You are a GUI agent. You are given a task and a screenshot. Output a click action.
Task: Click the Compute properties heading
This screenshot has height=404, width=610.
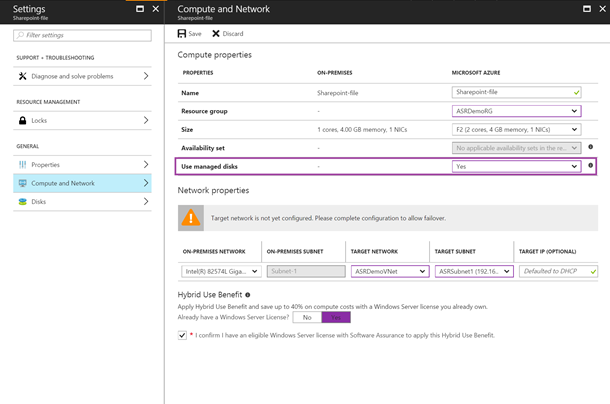[x=214, y=55]
